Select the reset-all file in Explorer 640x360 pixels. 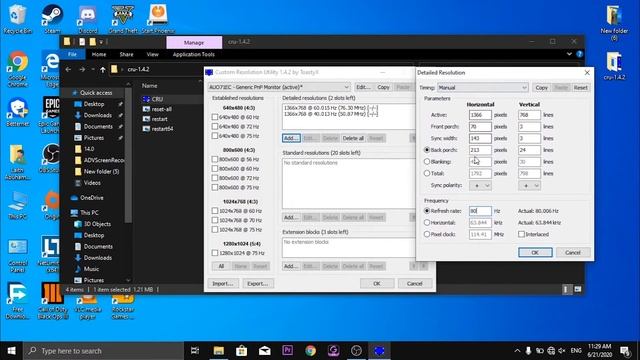pos(162,109)
